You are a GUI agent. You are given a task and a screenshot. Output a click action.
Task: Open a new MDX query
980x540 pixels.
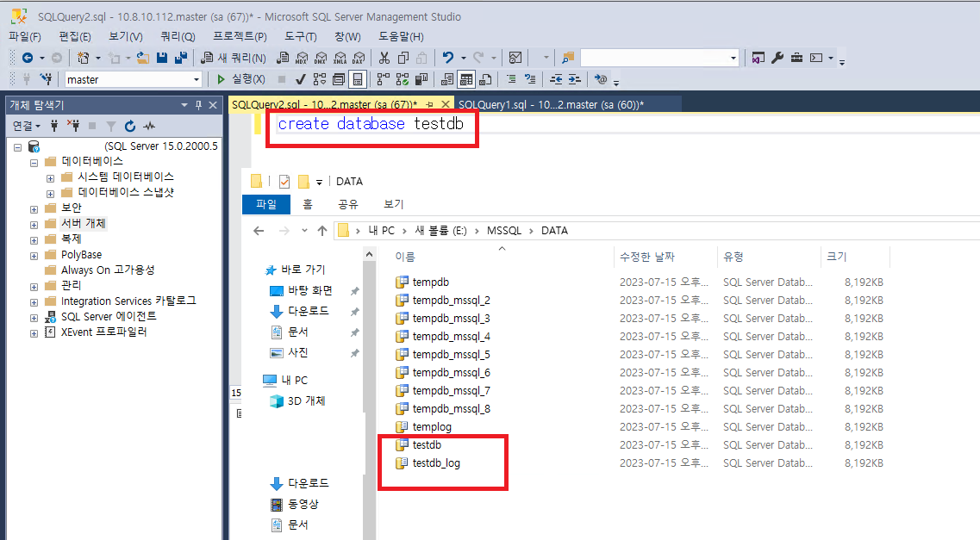click(302, 58)
